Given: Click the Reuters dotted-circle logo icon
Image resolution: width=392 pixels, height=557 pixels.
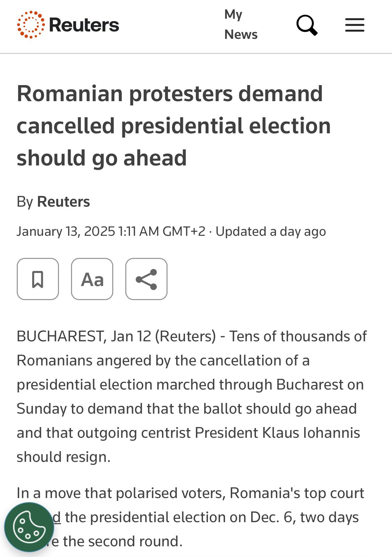Looking at the screenshot, I should (x=30, y=25).
